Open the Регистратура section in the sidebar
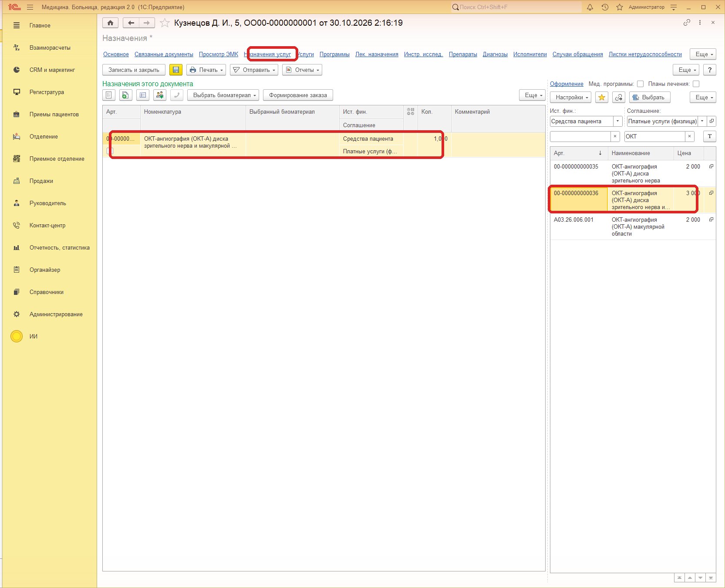The height and width of the screenshot is (588, 725). tap(47, 92)
